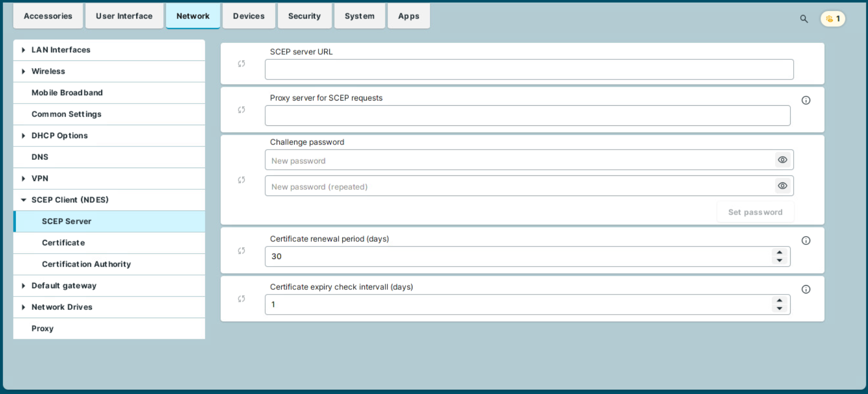Reset the Certificate renewal period setting
This screenshot has height=394, width=868.
(x=242, y=251)
